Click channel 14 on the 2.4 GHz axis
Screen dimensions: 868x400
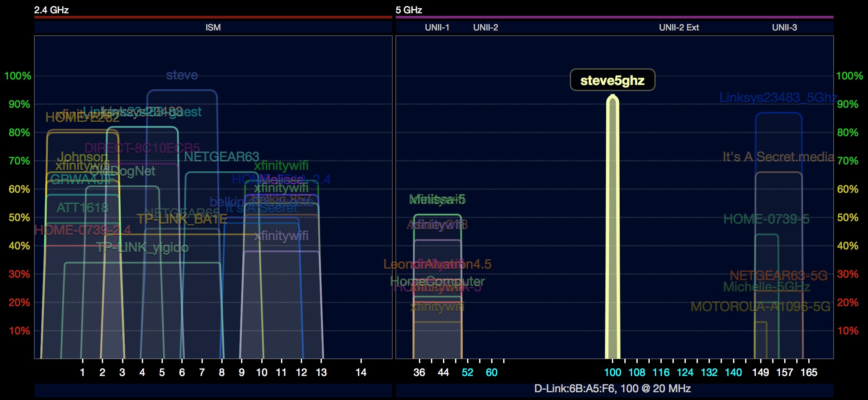(x=361, y=372)
